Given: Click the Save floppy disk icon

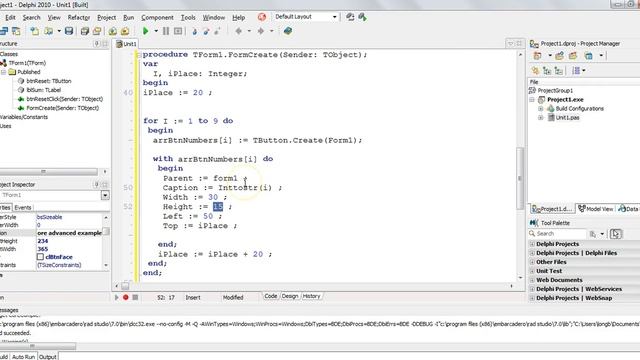Looking at the screenshot, I should 69,31.
